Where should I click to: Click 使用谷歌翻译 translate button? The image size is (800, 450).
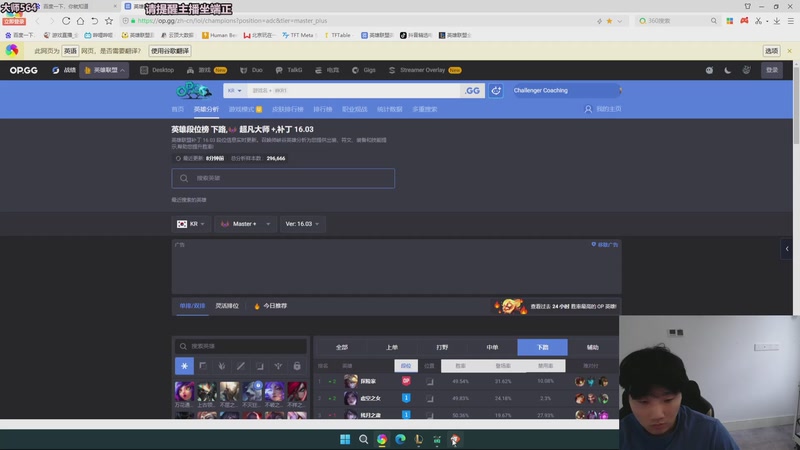tap(170, 51)
